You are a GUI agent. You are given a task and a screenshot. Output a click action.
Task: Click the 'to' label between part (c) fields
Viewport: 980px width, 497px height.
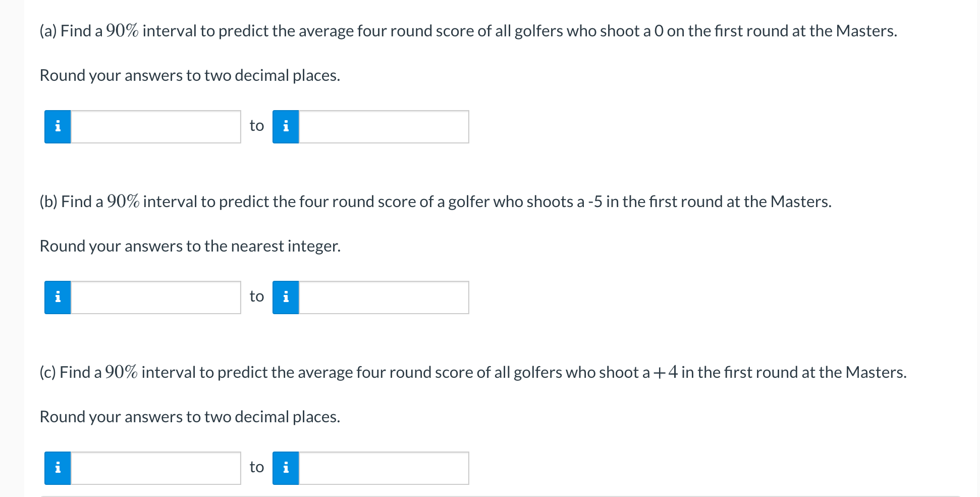coord(257,467)
